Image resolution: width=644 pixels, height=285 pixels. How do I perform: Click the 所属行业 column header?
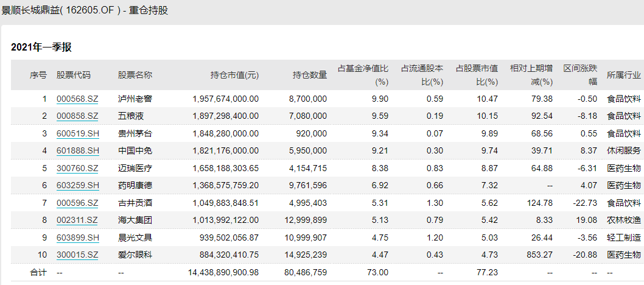(624, 75)
